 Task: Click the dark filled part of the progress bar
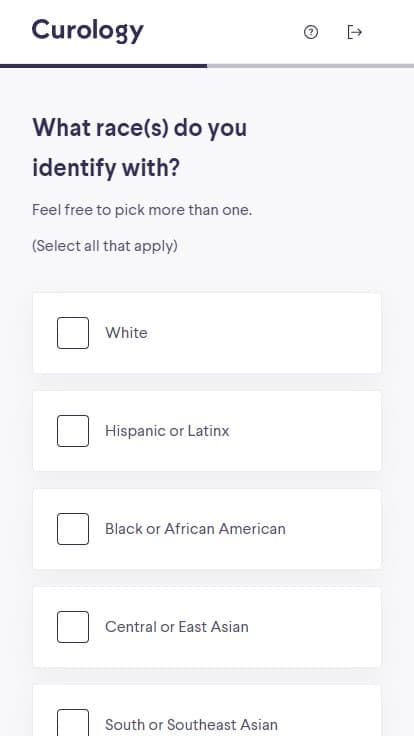pos(103,66)
